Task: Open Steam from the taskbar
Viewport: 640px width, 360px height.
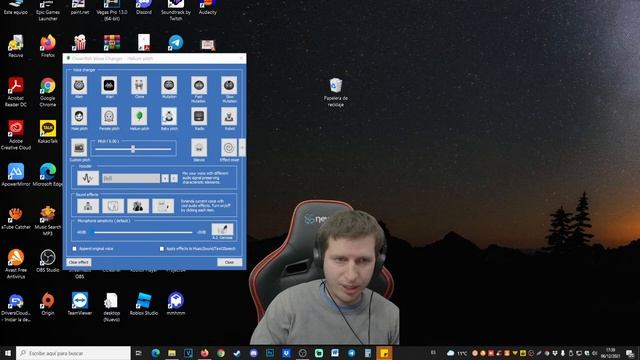Action: 237,353
